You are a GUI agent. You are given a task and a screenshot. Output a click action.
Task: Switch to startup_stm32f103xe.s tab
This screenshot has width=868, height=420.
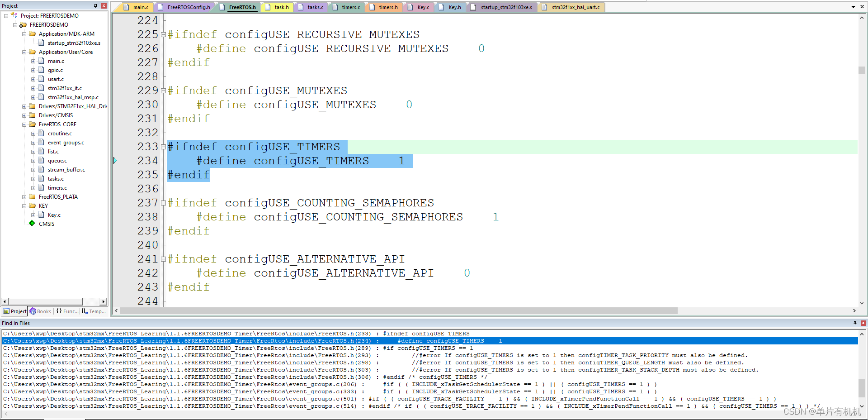(x=501, y=7)
